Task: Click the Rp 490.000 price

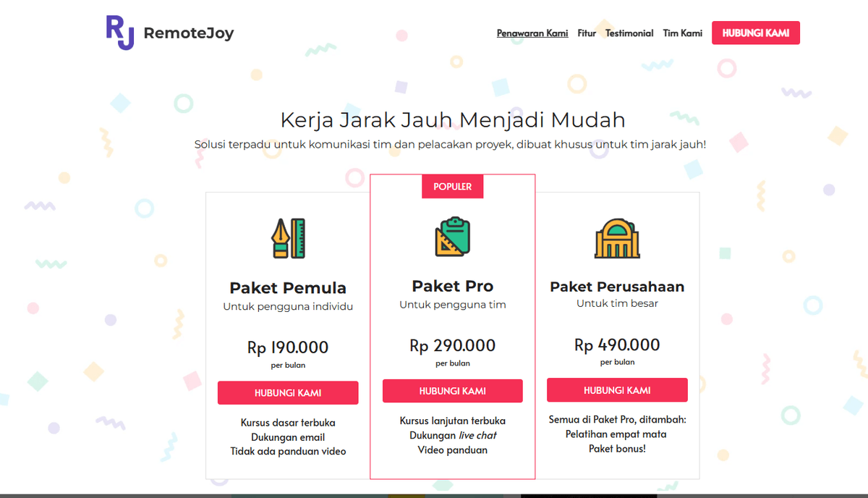Action: pos(617,345)
